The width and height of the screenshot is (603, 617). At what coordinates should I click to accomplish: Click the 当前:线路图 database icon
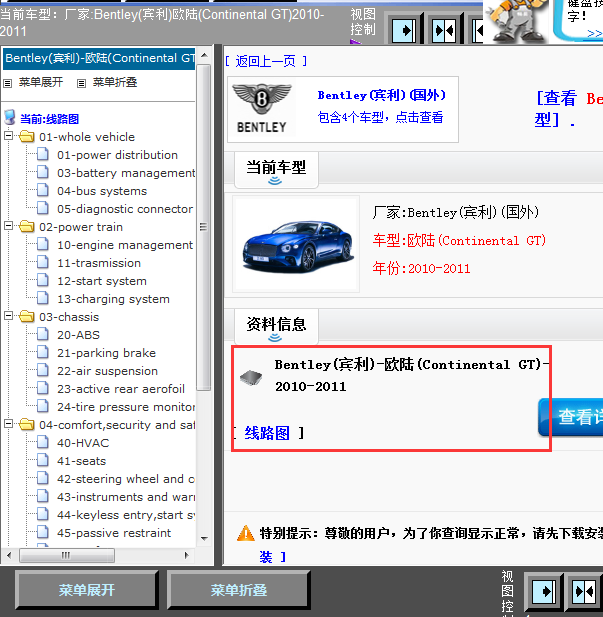pos(9,118)
